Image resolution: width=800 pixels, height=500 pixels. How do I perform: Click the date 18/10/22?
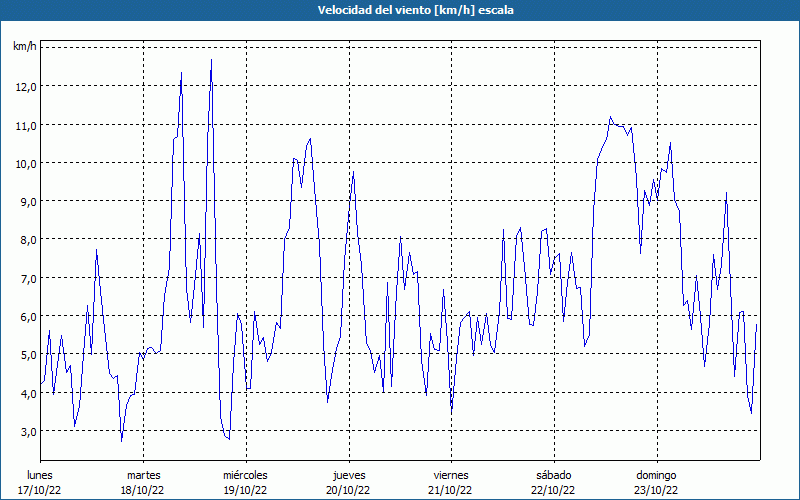coord(142,490)
